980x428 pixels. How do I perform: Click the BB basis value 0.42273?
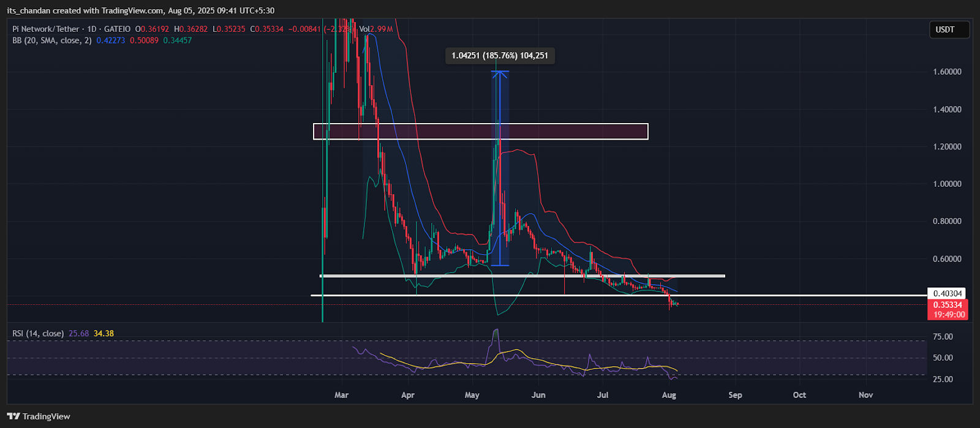pos(111,40)
